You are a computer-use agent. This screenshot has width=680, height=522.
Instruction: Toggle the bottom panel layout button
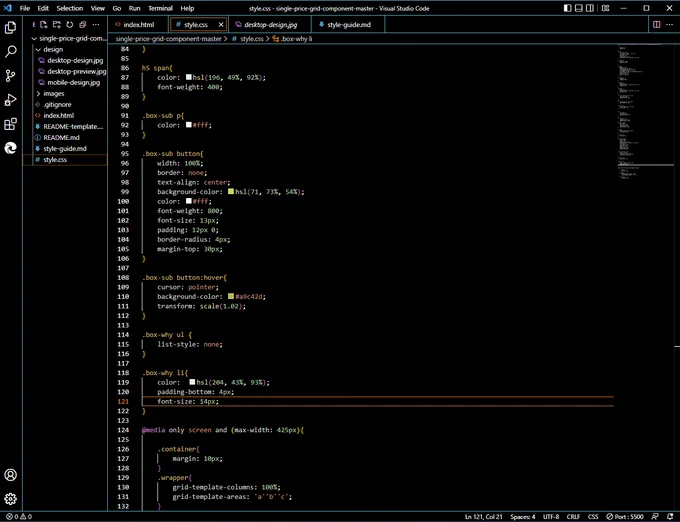(x=579, y=8)
